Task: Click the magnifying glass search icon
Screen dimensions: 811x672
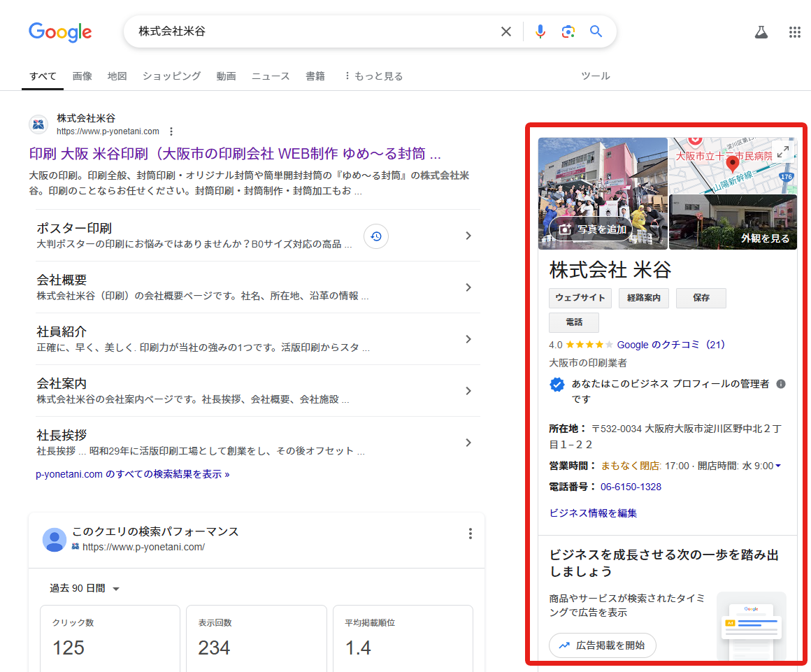Action: 596,31
